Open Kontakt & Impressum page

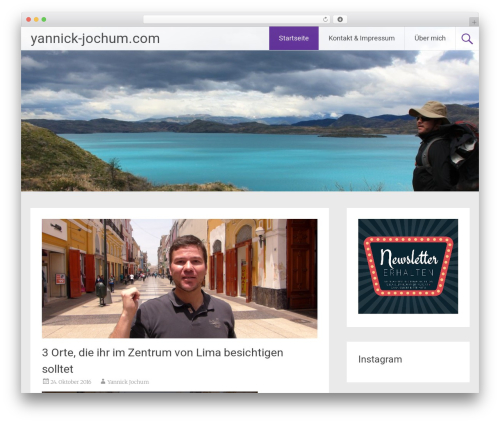pyautogui.click(x=362, y=38)
